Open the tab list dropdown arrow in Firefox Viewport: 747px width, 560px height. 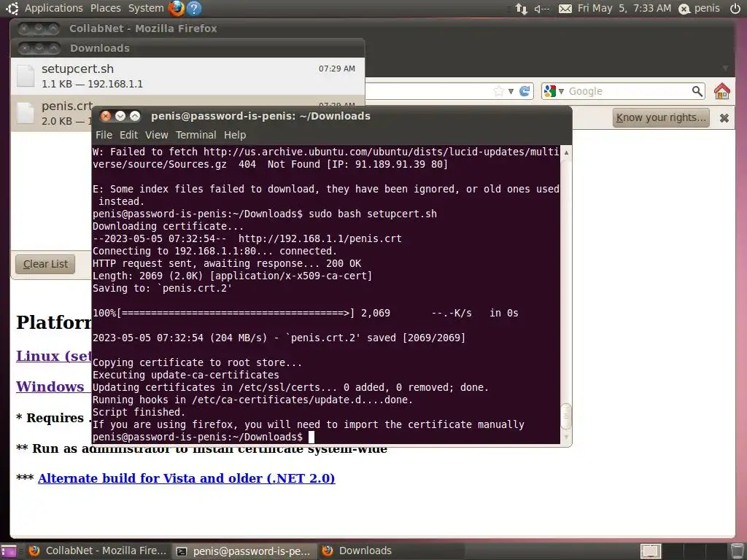click(x=725, y=68)
